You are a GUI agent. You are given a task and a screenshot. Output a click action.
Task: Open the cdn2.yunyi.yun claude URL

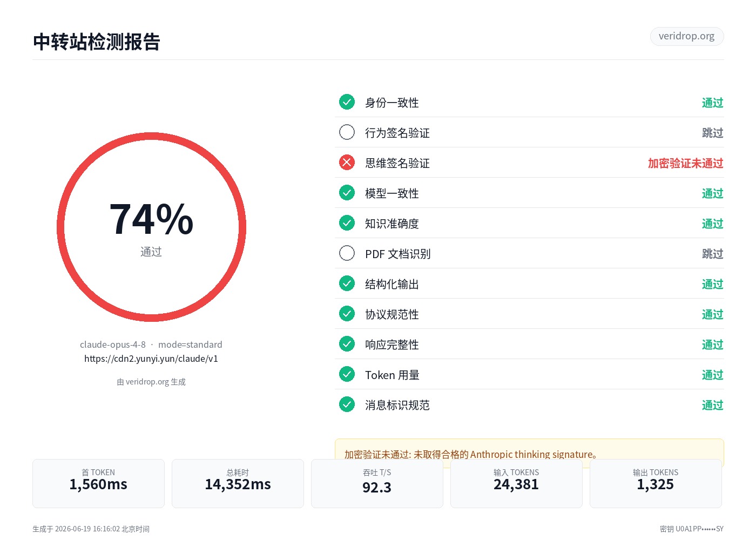point(151,359)
